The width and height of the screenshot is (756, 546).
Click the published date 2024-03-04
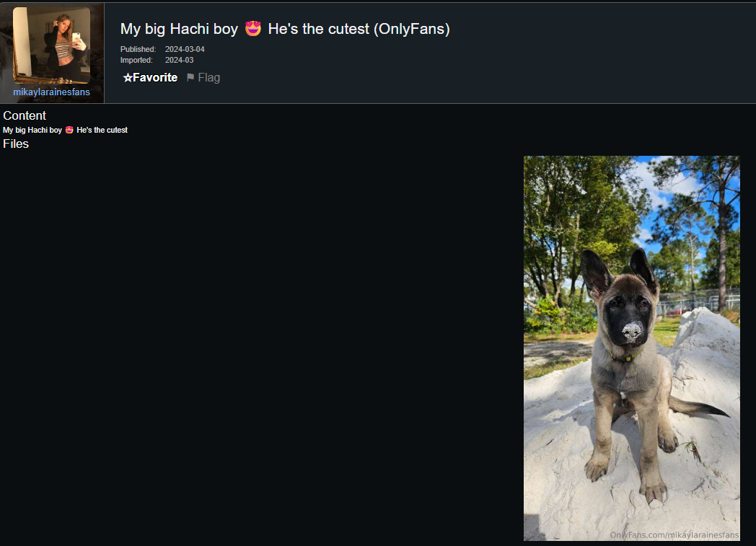185,49
